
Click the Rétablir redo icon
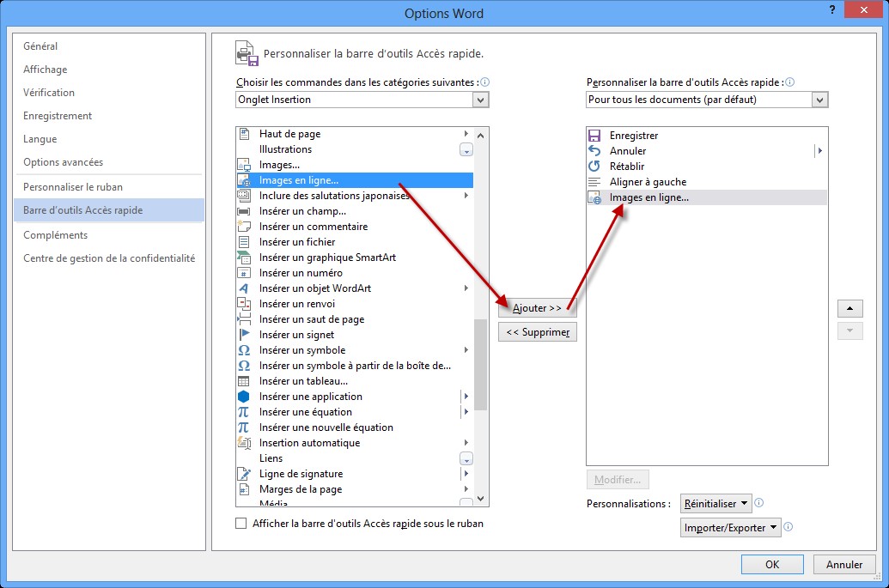[x=594, y=167]
